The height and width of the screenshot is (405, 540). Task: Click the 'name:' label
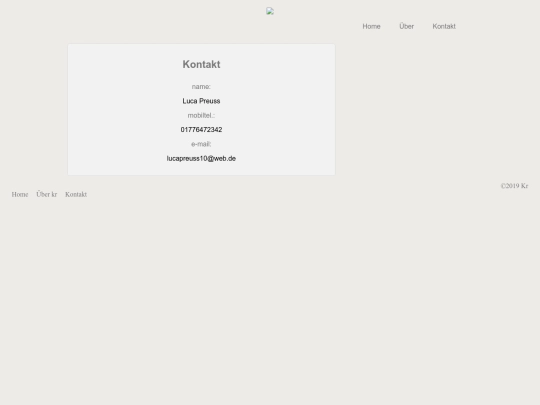201,87
